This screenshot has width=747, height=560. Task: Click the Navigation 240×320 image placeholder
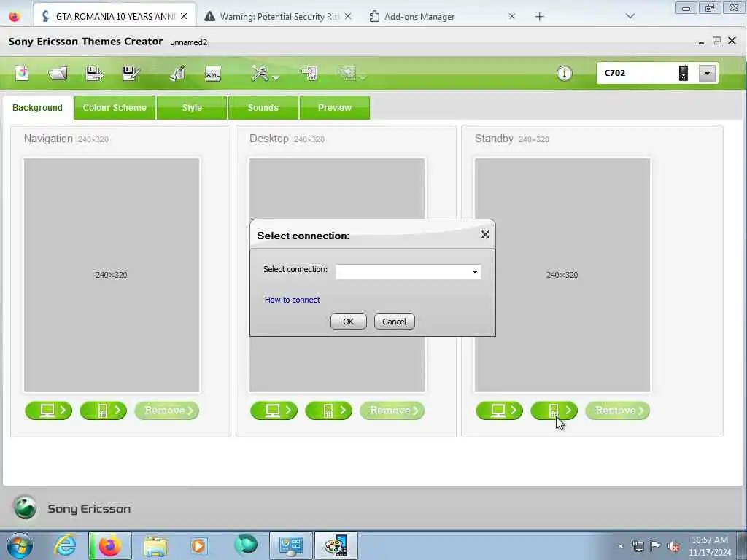pyautogui.click(x=112, y=275)
